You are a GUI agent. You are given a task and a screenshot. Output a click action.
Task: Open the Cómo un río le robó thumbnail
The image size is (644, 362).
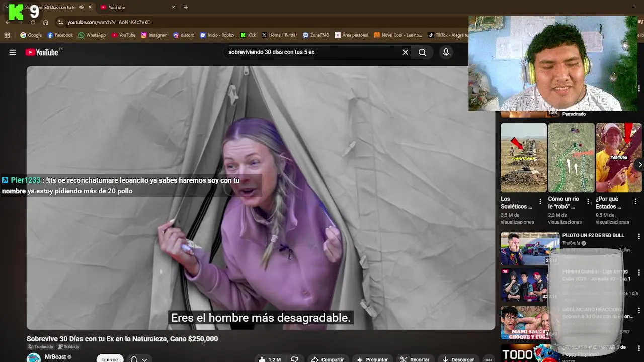point(571,157)
